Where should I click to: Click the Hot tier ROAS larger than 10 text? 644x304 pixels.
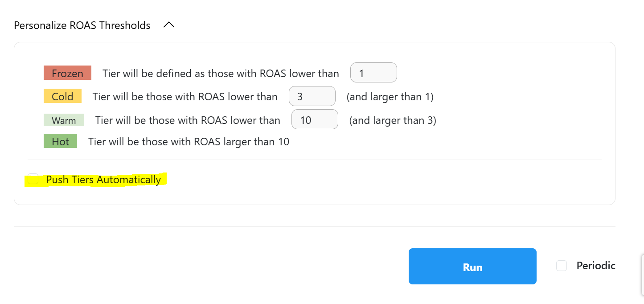coord(189,142)
